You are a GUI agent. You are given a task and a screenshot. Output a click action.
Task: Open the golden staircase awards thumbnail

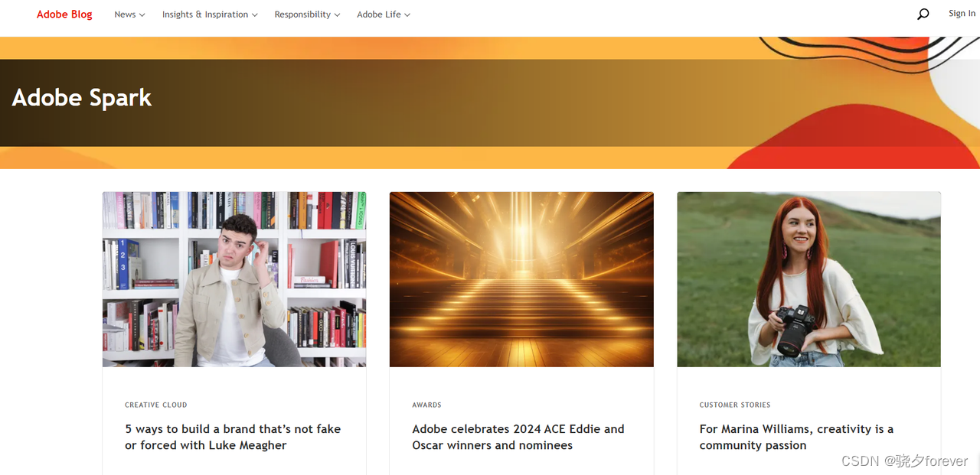click(521, 279)
